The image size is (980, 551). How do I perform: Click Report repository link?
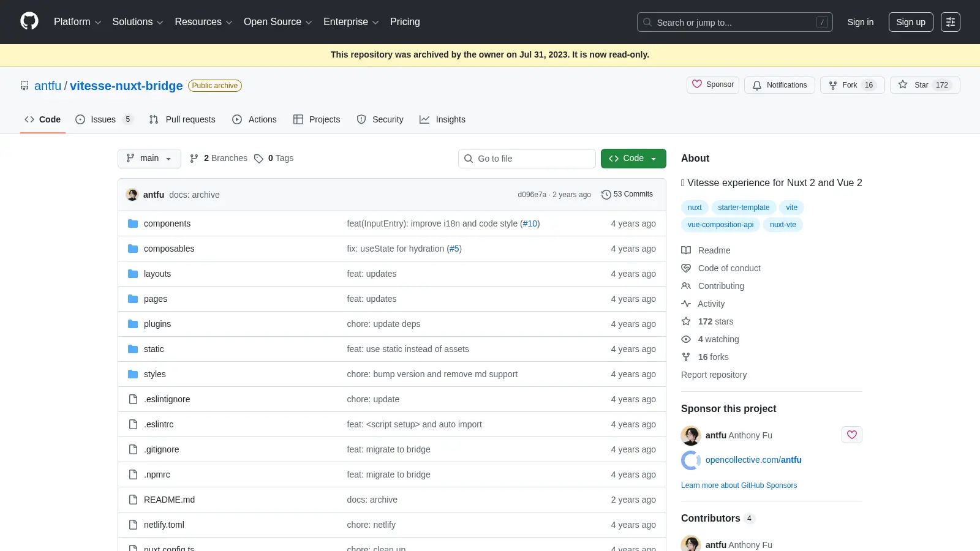[714, 375]
